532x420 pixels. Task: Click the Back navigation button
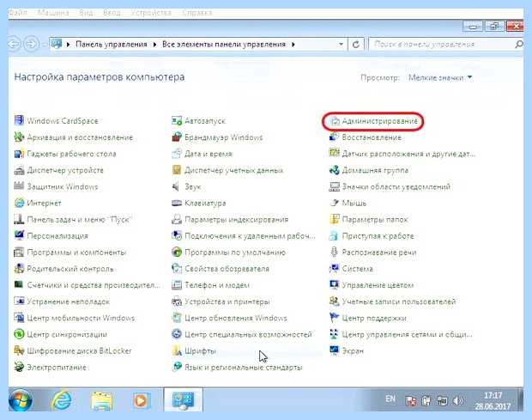[14, 44]
